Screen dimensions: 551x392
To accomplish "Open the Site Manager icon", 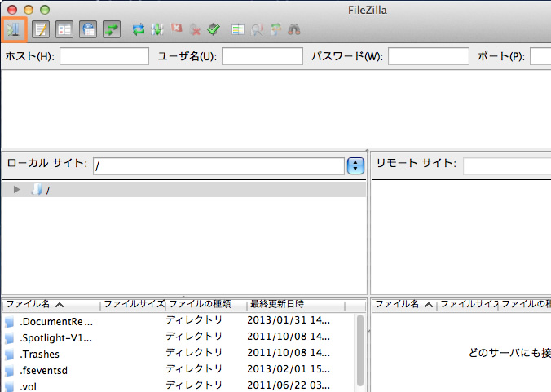I will 15,29.
